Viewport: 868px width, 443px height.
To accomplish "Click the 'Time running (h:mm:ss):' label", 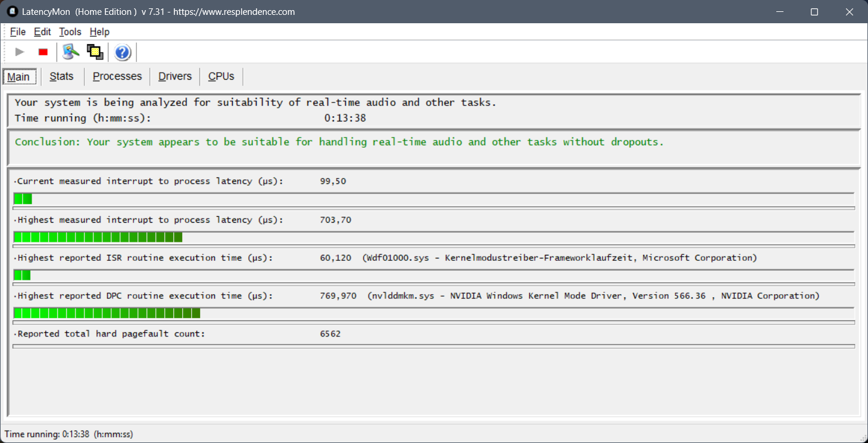I will coord(83,118).
